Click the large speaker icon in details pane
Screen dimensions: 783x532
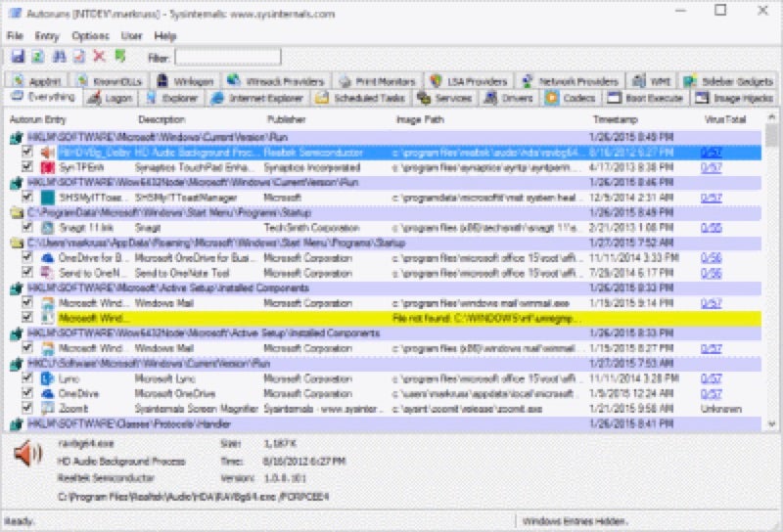[x=29, y=453]
